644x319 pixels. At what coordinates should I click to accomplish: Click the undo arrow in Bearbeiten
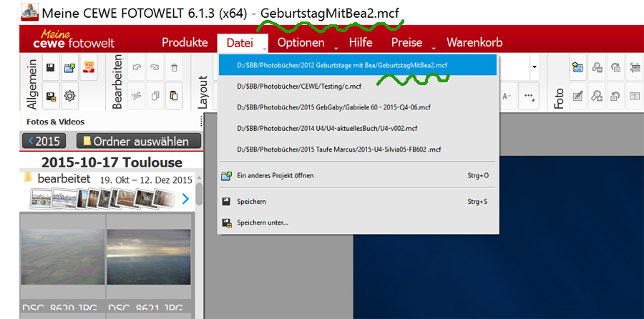pos(137,67)
